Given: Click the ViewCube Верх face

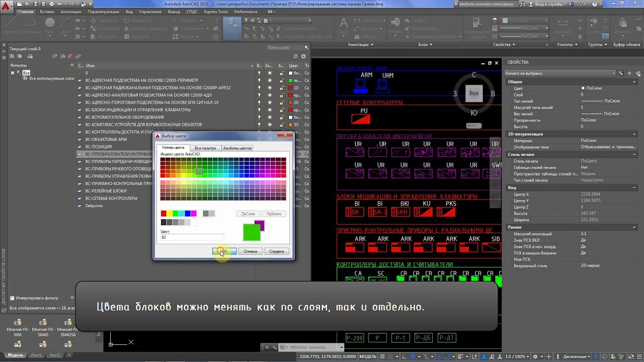Looking at the screenshot, I should [x=474, y=94].
